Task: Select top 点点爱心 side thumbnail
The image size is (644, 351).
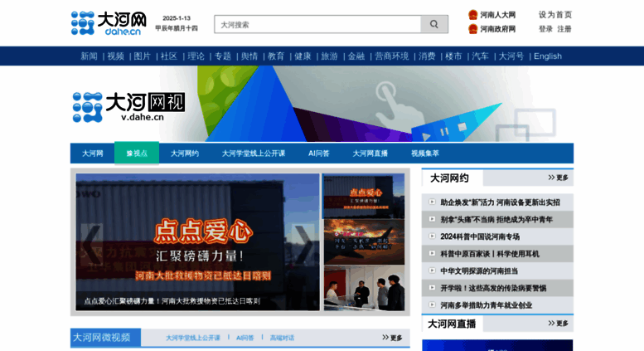Action: (x=365, y=196)
